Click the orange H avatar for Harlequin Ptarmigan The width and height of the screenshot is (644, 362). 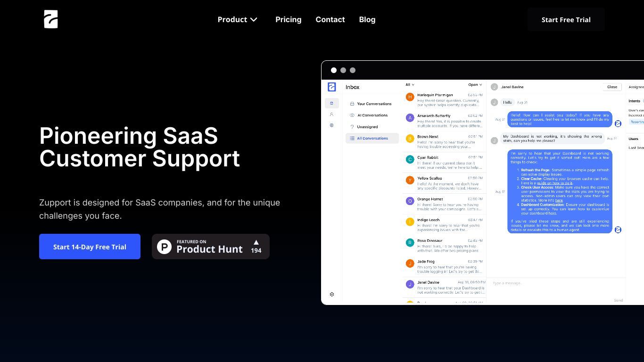point(410,97)
